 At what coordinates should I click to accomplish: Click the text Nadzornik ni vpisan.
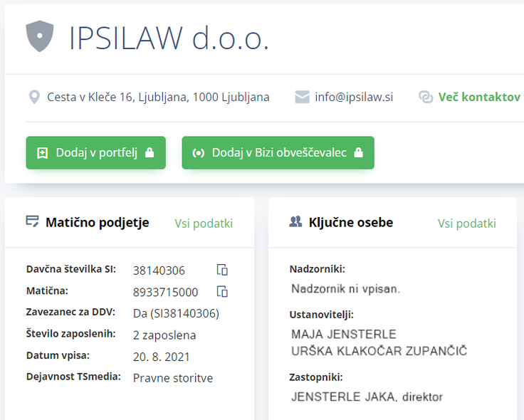click(x=345, y=289)
